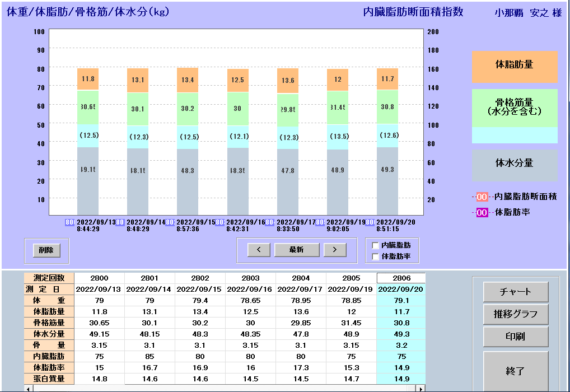Click weight value 79.4 in table
Screen dimensions: 570x392
tap(200, 300)
